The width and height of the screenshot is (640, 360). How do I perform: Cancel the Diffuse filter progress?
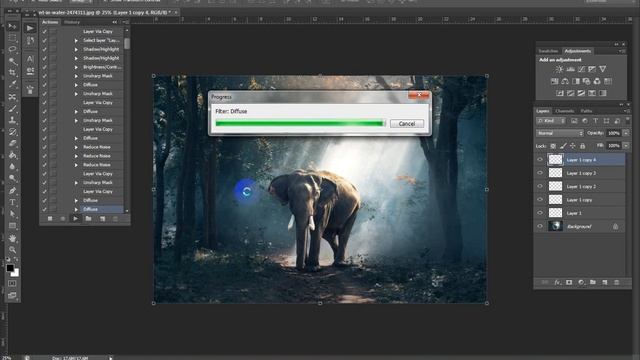click(407, 124)
